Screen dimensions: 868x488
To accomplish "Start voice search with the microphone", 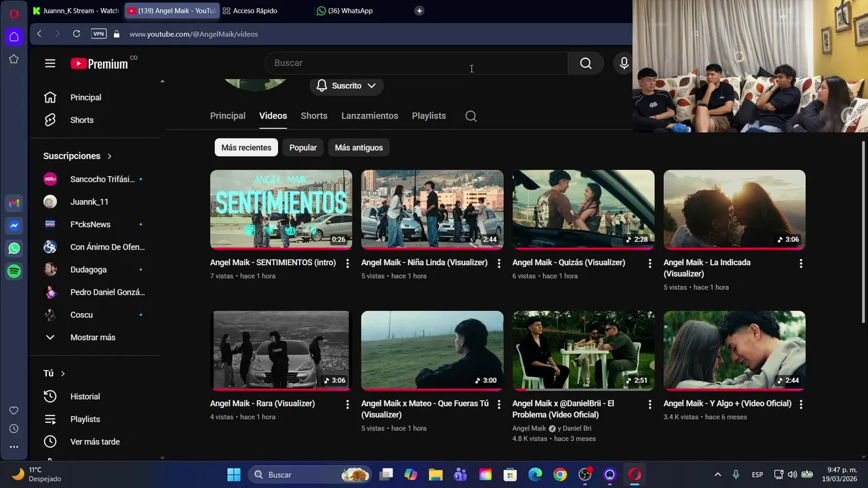I will [x=624, y=63].
